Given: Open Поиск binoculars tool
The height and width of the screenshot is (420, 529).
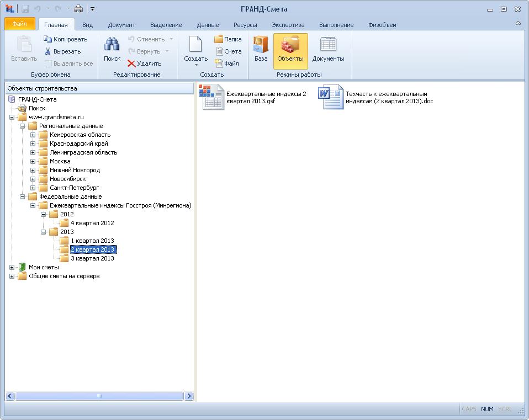Looking at the screenshot, I should (112, 49).
